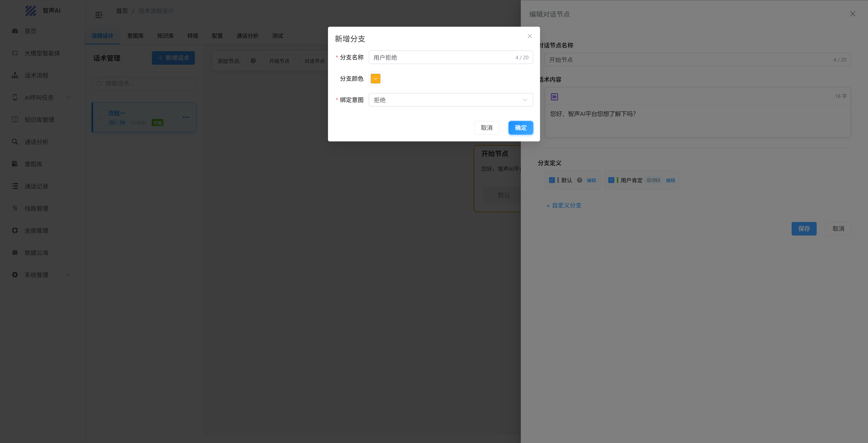The width and height of the screenshot is (868, 443).
Task: Close the 新增分支 dialog with the X
Action: [x=530, y=36]
